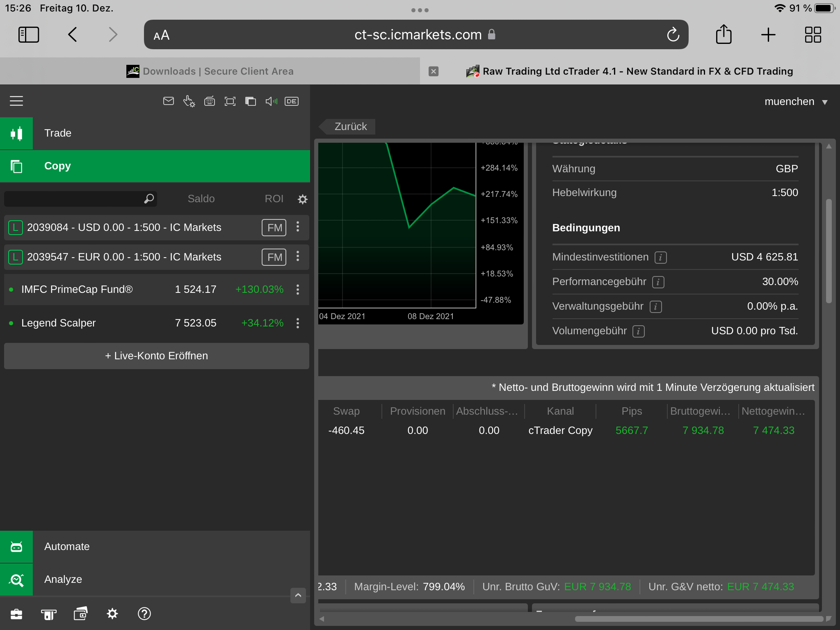Viewport: 840px width, 630px height.
Task: Open options menu for account 2039547
Action: click(298, 256)
